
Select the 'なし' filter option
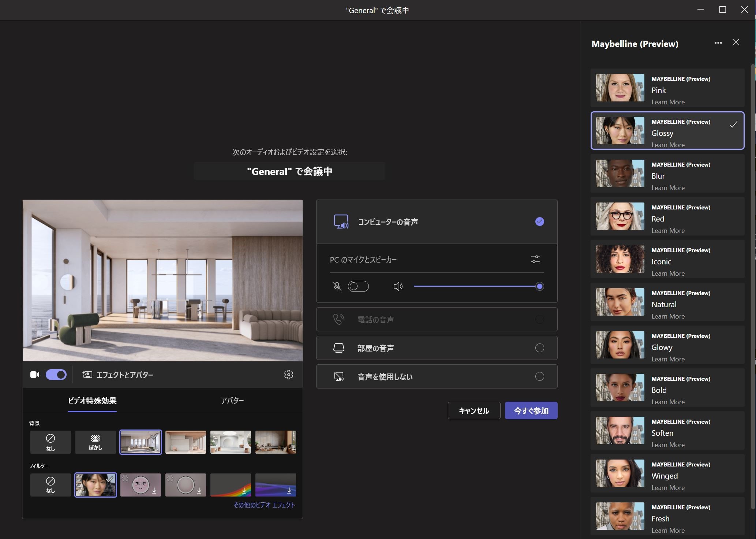50,485
